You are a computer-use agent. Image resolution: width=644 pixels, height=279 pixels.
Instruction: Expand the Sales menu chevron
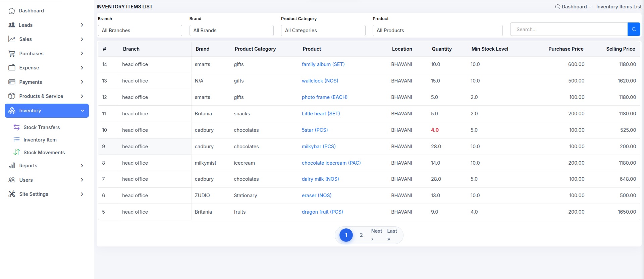click(82, 39)
